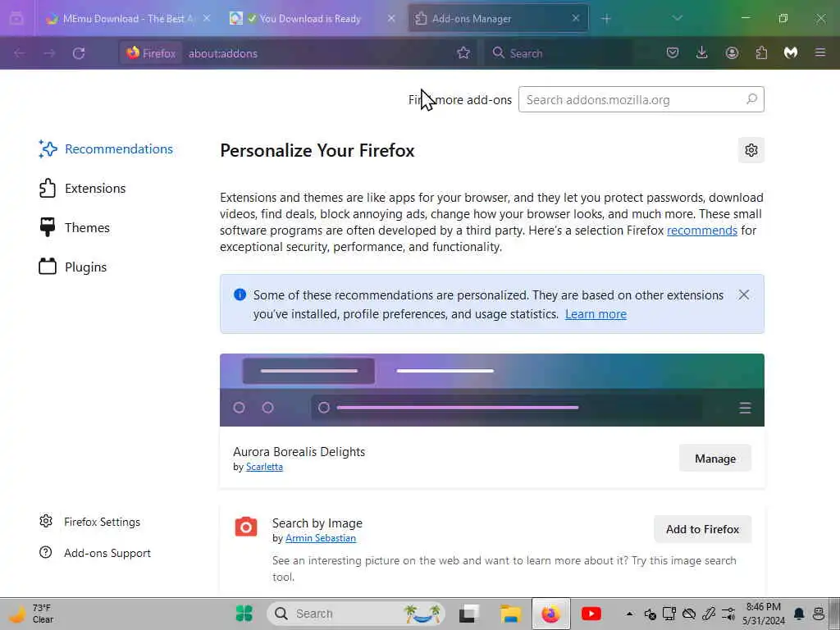840x630 pixels.
Task: Open Firefox View icon in tab bar
Action: 16,19
